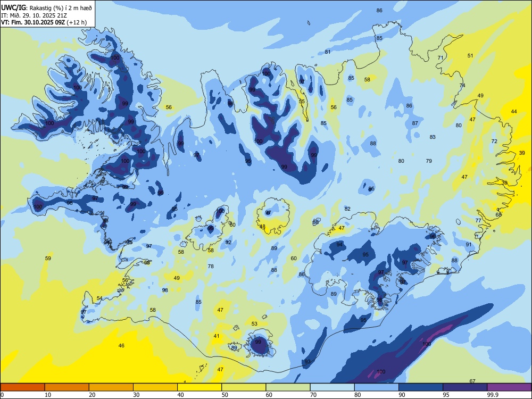Click the '30' legend scale label

pos(136,395)
